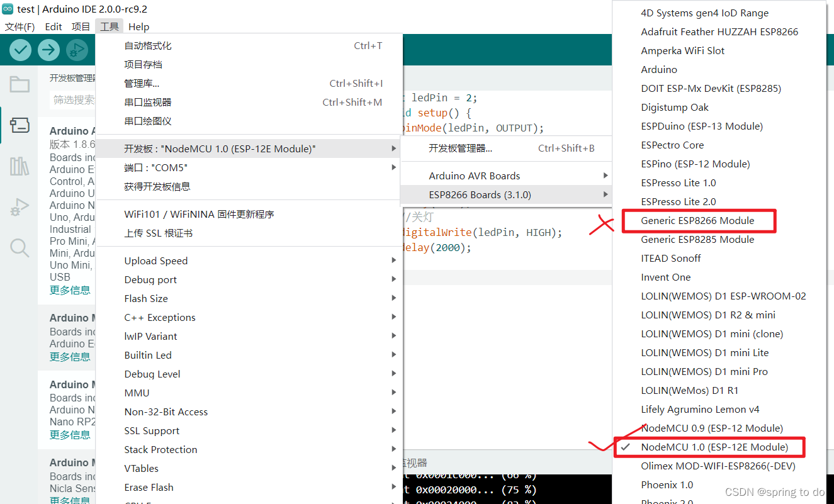Choose 管理库... menu entry
The width and height of the screenshot is (834, 504).
(x=249, y=84)
